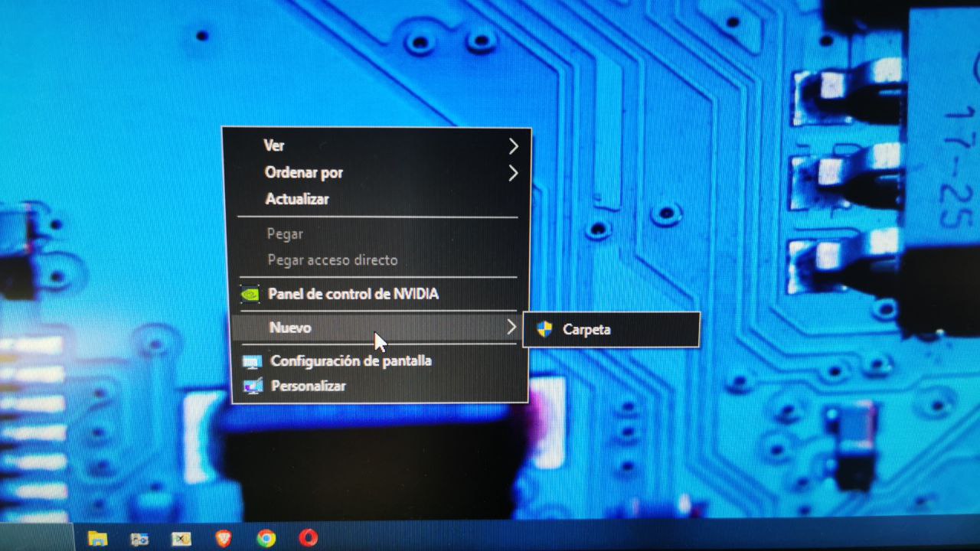Screen dimensions: 980x551
Task: Select Ordenar por in context menu
Action: point(378,173)
